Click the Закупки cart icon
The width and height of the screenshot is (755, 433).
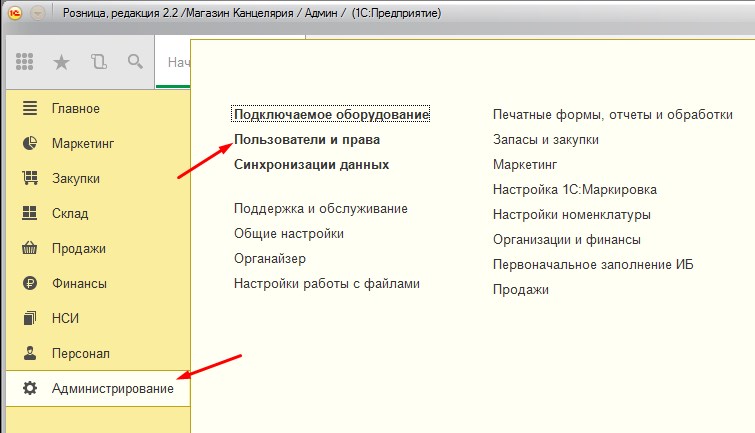point(30,178)
